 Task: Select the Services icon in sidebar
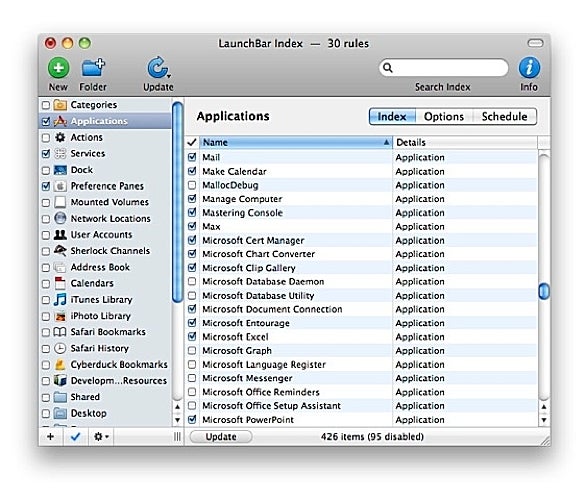point(60,154)
